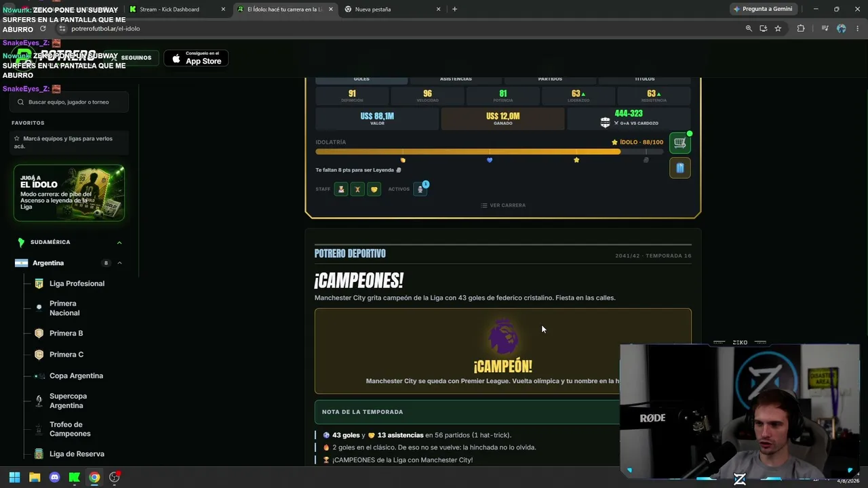
Task: Select the El Ídolo browser tab
Action: coord(284,9)
